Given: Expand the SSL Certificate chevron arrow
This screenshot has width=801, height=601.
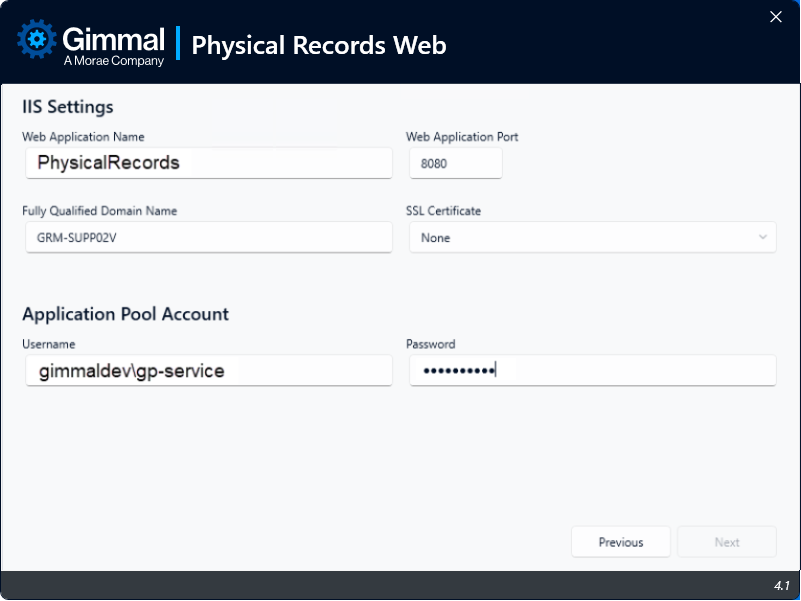Looking at the screenshot, I should [x=762, y=238].
